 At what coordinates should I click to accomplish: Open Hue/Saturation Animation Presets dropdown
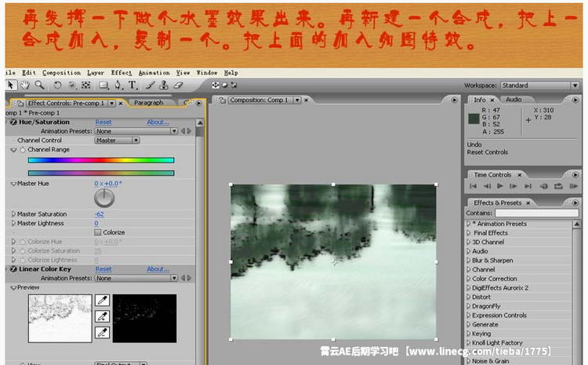click(136, 131)
